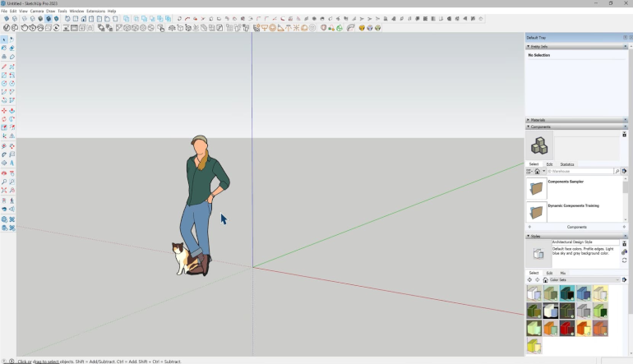Image resolution: width=633 pixels, height=364 pixels.
Task: Click the Front view house icon
Action: pos(84,19)
